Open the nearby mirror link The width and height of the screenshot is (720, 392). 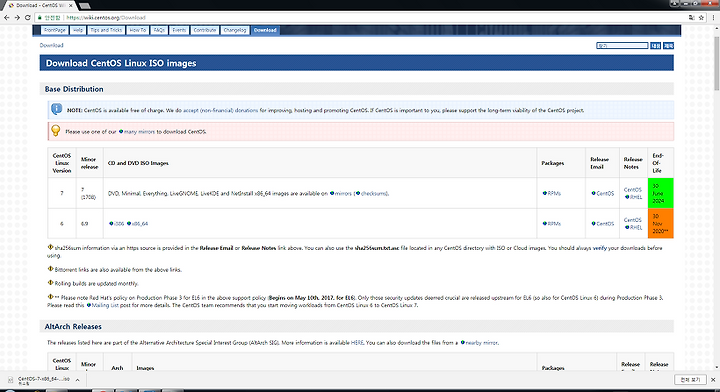[x=479, y=342]
